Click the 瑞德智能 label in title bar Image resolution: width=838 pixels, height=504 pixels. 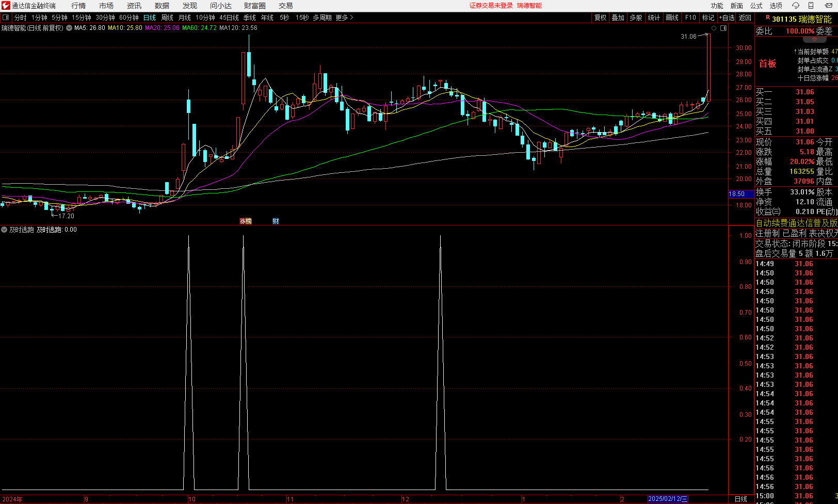[x=529, y=6]
